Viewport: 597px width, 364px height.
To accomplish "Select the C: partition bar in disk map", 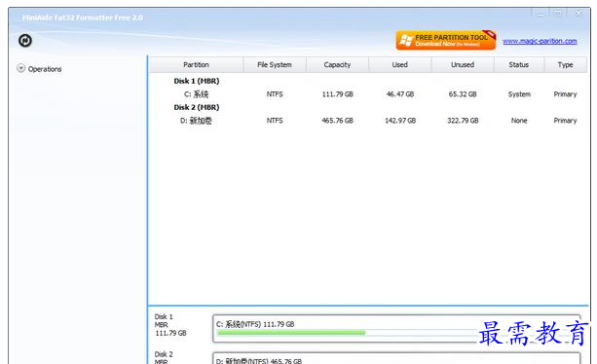I will [396, 329].
